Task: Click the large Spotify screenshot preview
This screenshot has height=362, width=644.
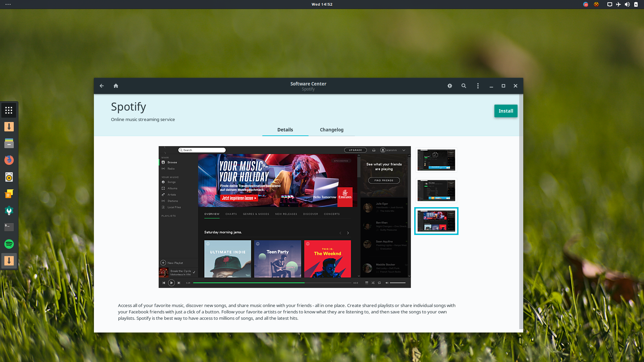Action: pyautogui.click(x=285, y=217)
